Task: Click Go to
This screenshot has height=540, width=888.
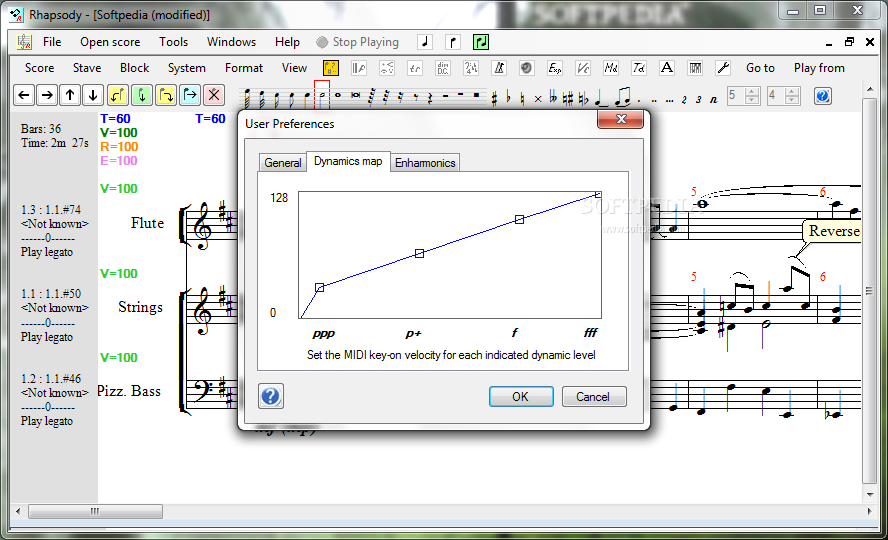Action: pos(760,68)
